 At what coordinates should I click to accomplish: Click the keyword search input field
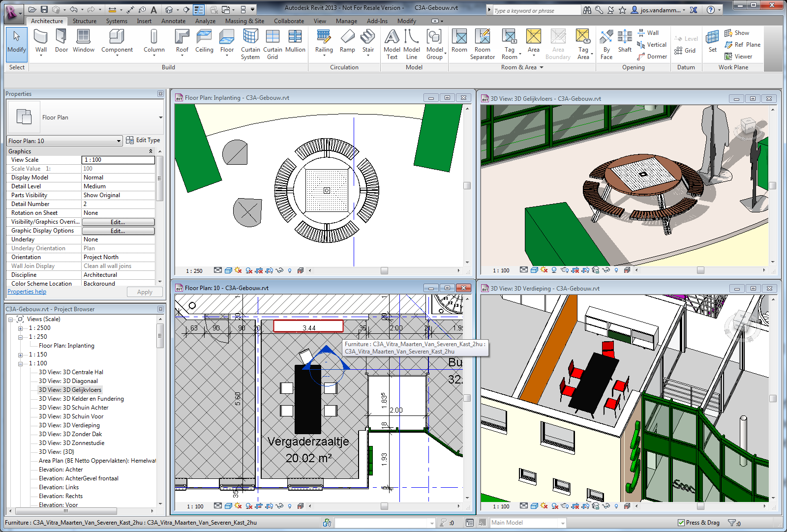pos(537,10)
